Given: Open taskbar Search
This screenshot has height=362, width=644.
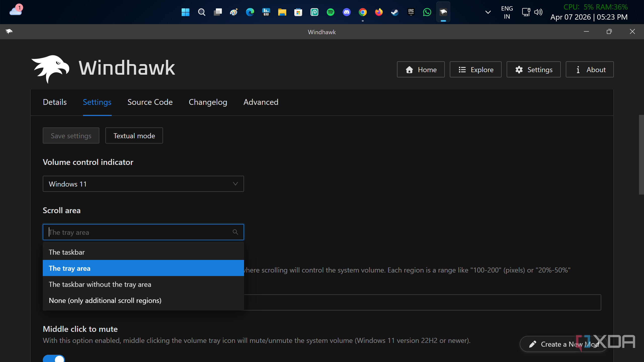Looking at the screenshot, I should [x=202, y=12].
